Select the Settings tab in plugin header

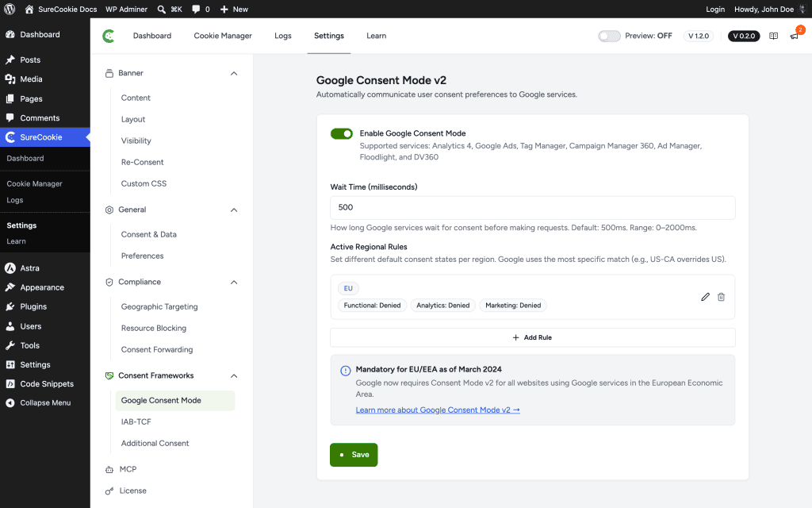pyautogui.click(x=329, y=36)
